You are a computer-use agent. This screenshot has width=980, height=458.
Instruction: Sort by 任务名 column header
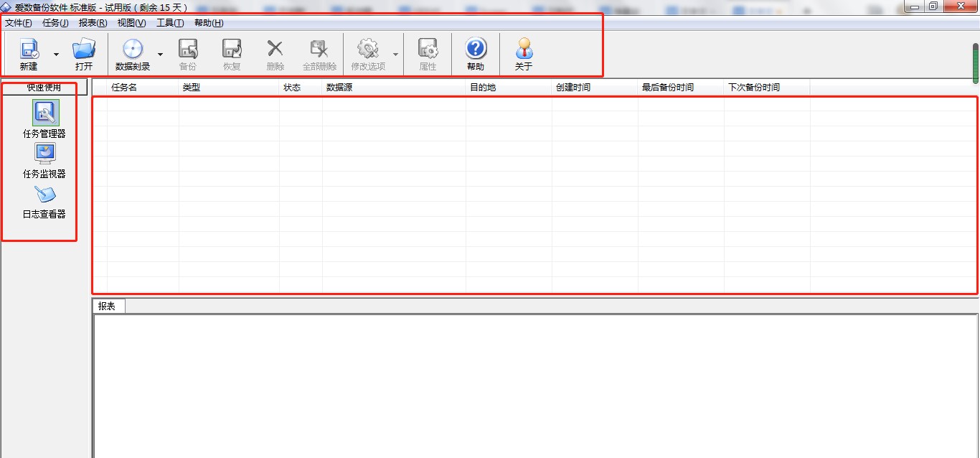coord(143,88)
